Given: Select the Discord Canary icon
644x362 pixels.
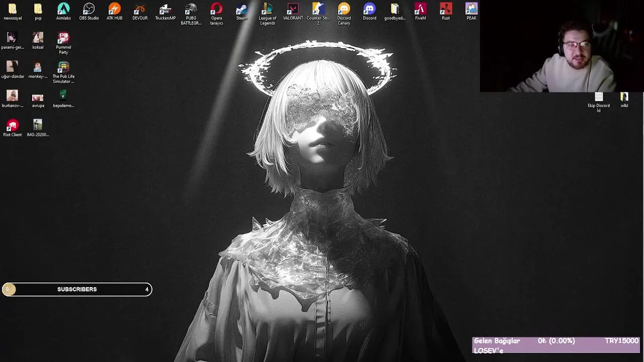Looking at the screenshot, I should pyautogui.click(x=344, y=14).
